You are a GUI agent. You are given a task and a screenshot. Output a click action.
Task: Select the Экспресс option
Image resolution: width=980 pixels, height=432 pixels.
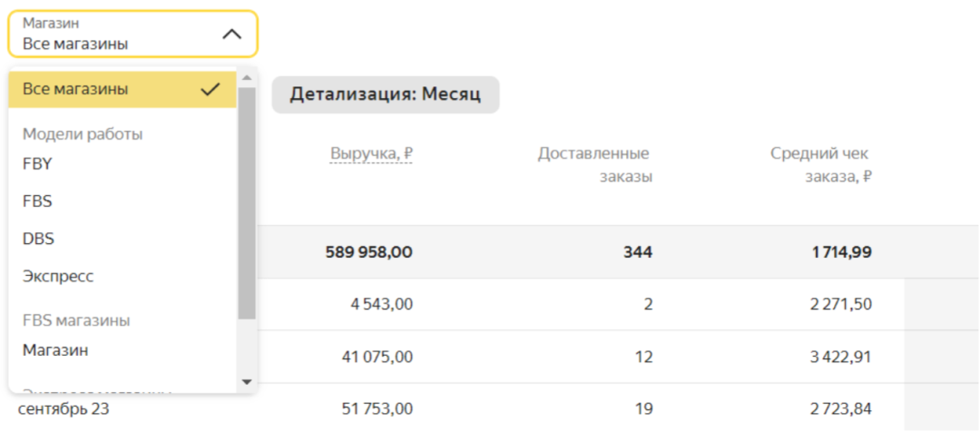[58, 276]
